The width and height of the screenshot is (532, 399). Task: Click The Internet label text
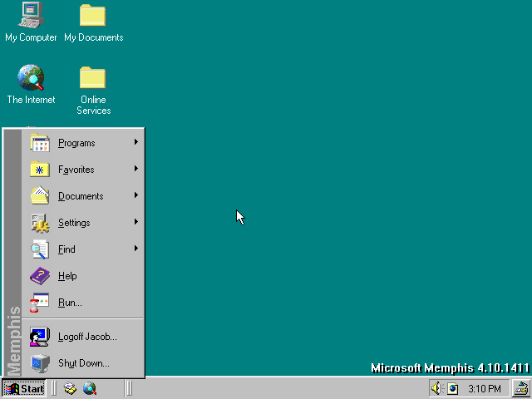coord(31,100)
